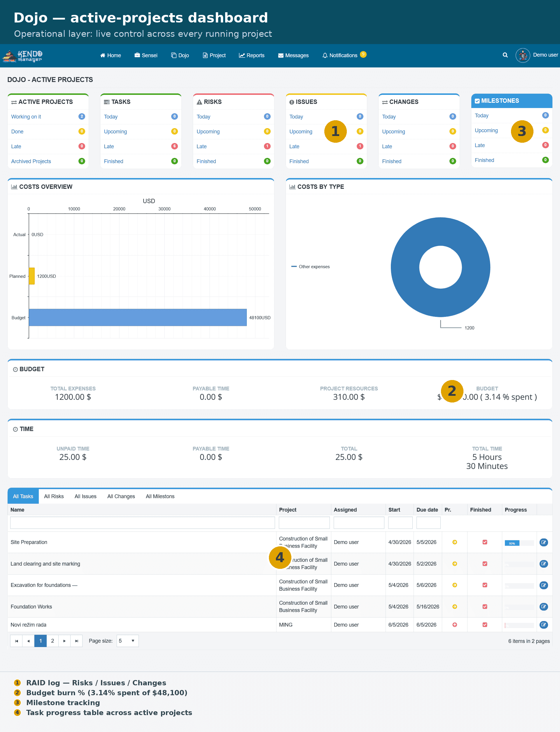
Task: Edit the Site Preparation task
Action: [x=543, y=542]
